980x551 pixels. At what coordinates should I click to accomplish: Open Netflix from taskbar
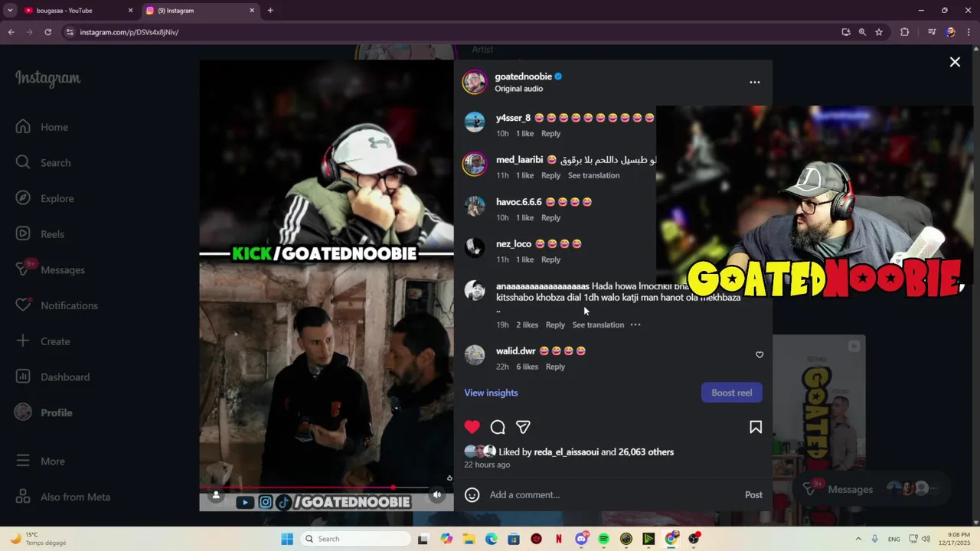click(559, 539)
